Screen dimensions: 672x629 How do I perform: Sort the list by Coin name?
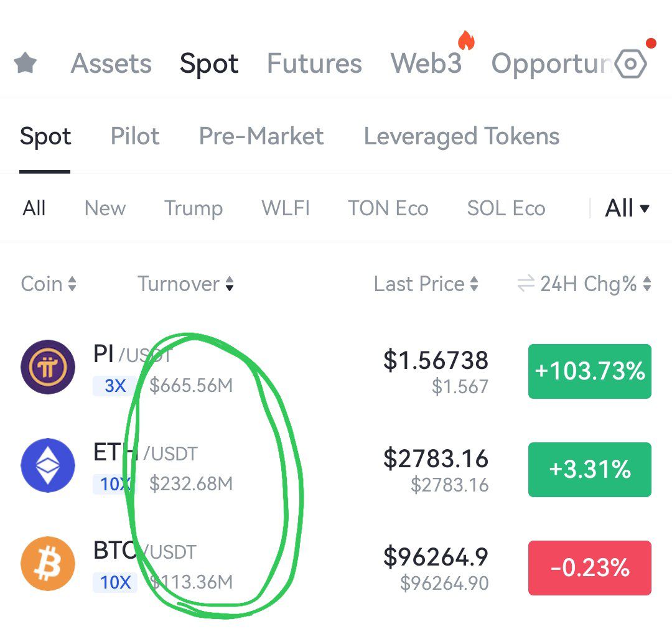tap(49, 284)
